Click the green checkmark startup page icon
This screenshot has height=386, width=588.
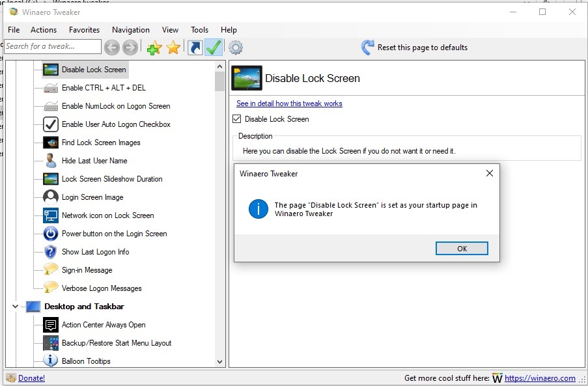[x=214, y=48]
